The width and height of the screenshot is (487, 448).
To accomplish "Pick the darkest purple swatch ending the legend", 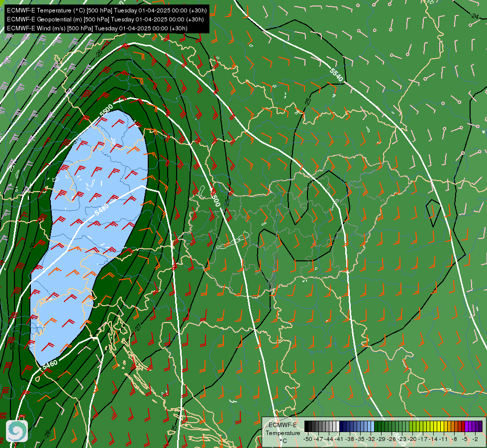I will tap(481, 426).
